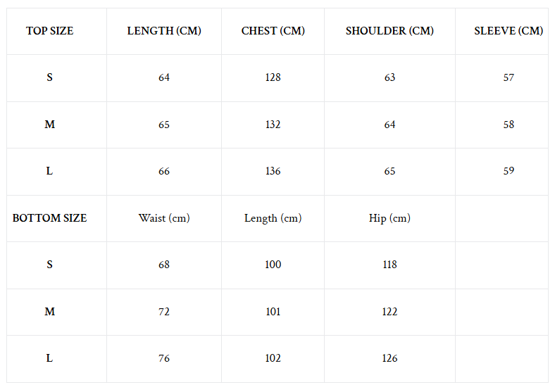Select sleeve value 58 in the M row
This screenshot has height=392, width=555.
(x=509, y=125)
